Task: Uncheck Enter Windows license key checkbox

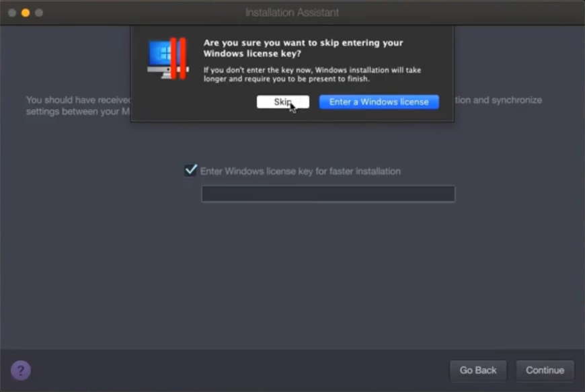Action: [x=191, y=170]
